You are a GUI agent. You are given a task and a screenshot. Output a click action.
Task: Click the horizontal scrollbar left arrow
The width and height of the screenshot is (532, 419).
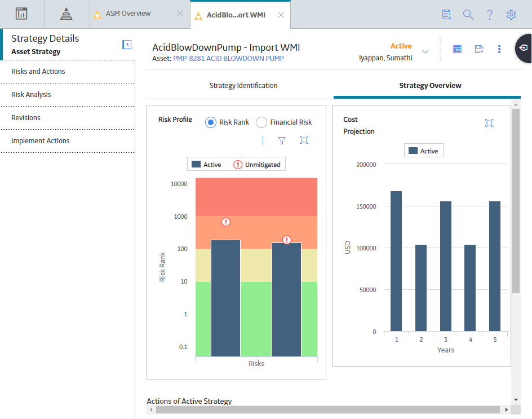[151, 410]
